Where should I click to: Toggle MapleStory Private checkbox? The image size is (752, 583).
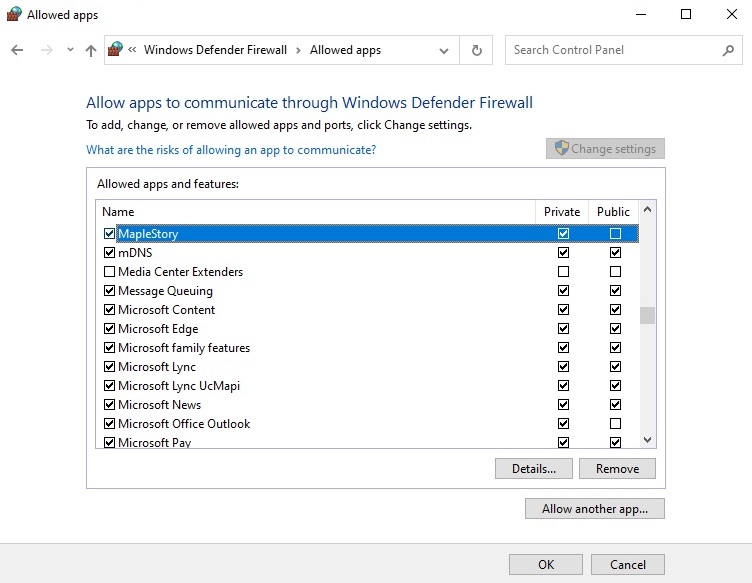pos(564,233)
